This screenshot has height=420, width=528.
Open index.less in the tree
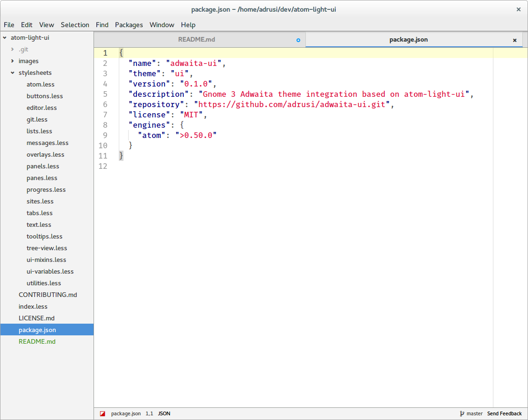33,306
